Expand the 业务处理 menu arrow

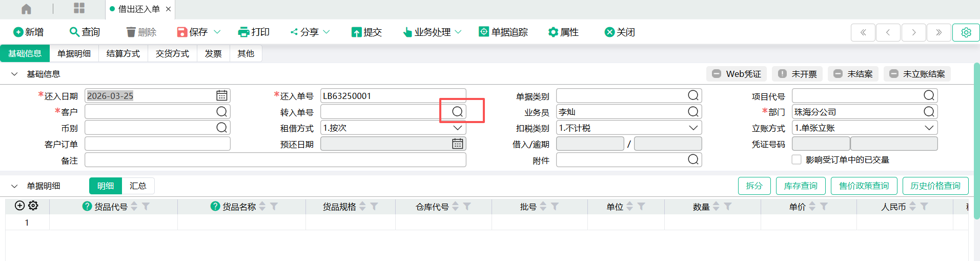point(458,32)
